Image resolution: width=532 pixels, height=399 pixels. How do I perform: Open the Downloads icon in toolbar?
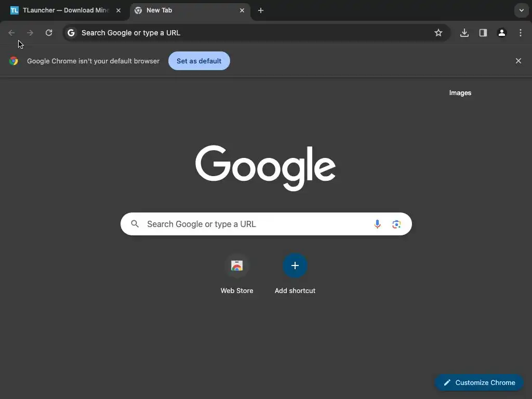464,33
